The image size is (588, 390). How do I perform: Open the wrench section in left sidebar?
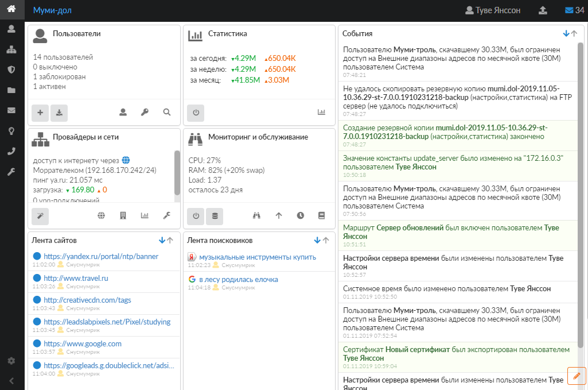11,172
